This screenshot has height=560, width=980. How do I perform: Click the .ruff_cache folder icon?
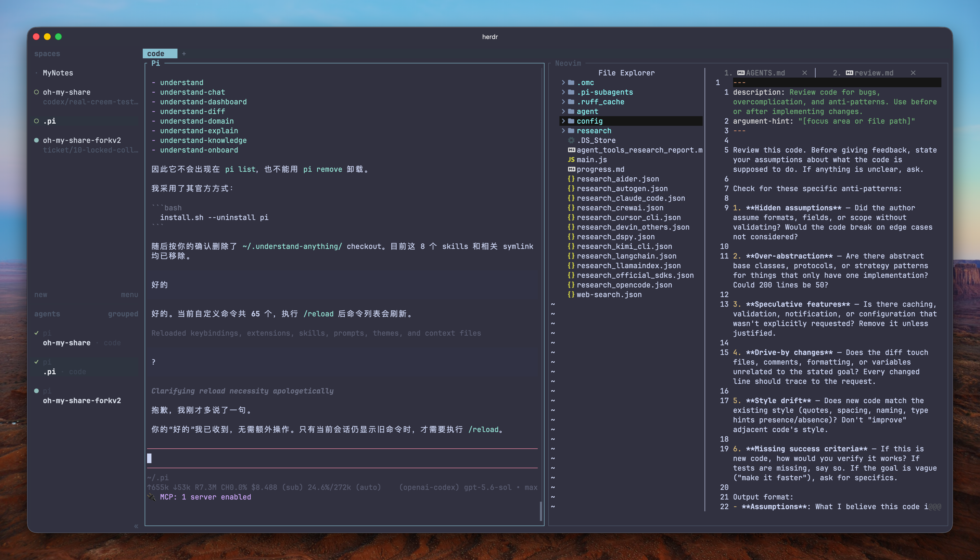(571, 102)
